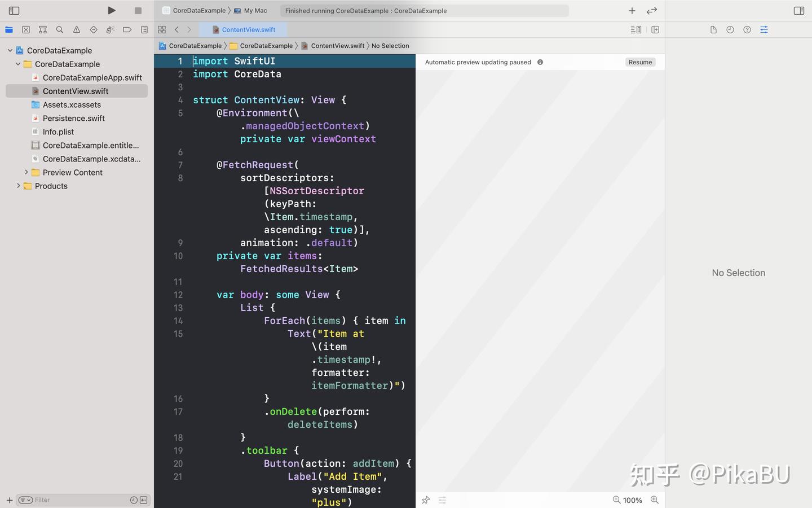812x508 pixels.
Task: Click the Filter field at bottom of sidebar
Action: (x=51, y=500)
